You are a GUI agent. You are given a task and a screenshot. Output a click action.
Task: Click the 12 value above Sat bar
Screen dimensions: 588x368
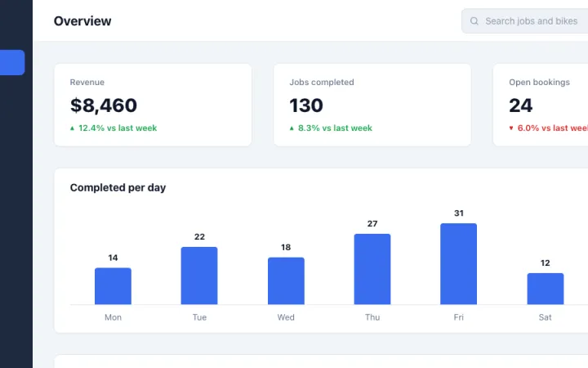click(x=546, y=263)
